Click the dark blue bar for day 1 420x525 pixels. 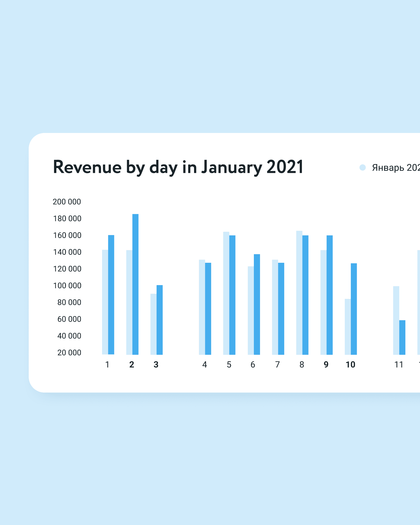coord(111,295)
